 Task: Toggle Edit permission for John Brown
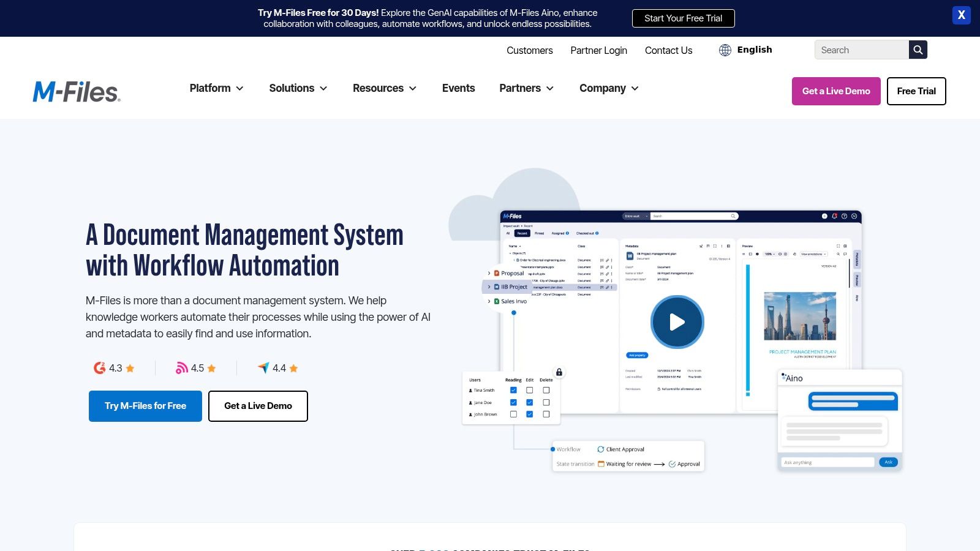coord(530,414)
